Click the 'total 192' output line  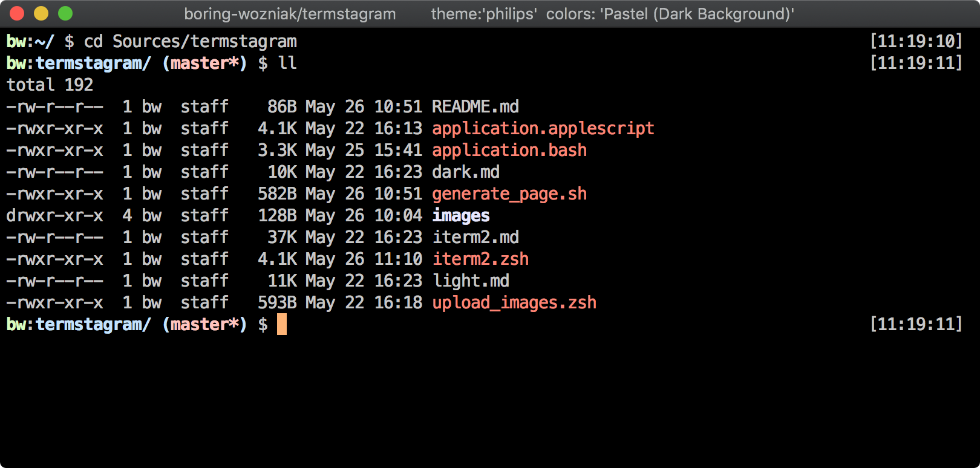tap(50, 85)
